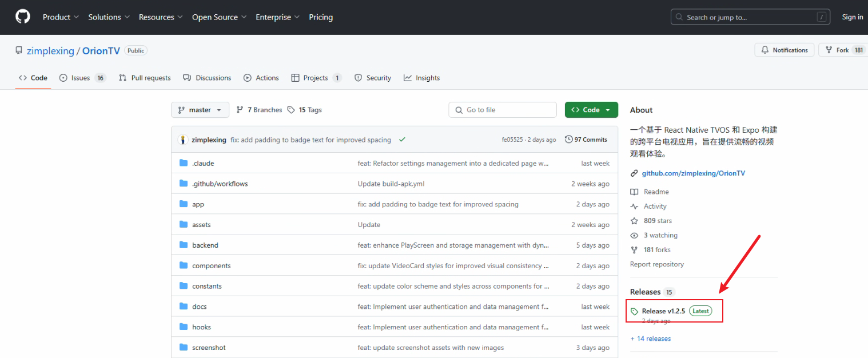Open the docs folder icon
This screenshot has width=868, height=358.
(184, 307)
